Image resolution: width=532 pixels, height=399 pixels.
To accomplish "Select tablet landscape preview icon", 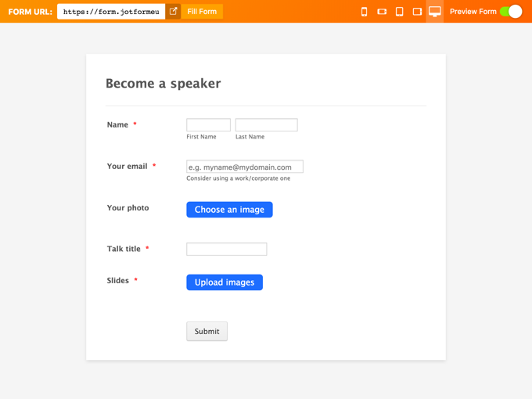I will pyautogui.click(x=417, y=12).
